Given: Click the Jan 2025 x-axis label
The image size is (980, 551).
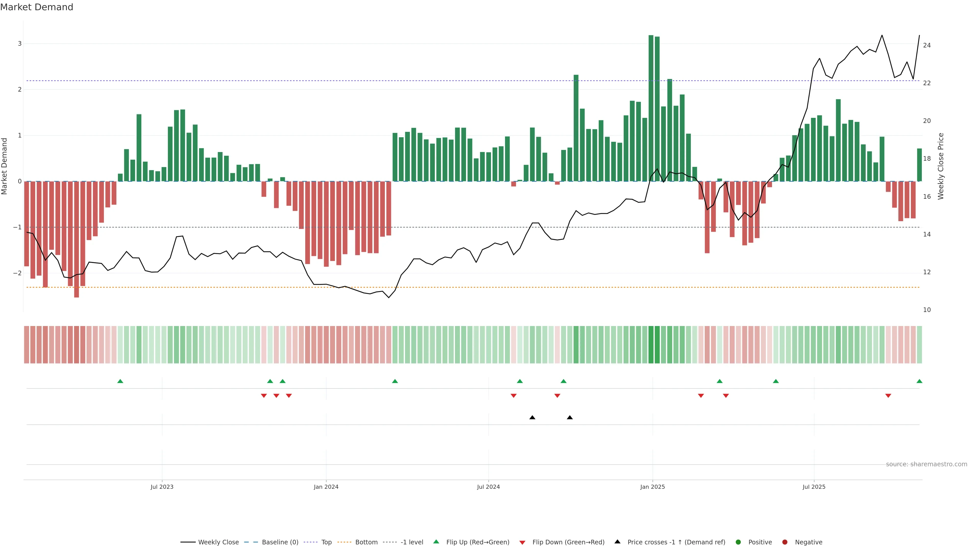Looking at the screenshot, I should click(653, 487).
